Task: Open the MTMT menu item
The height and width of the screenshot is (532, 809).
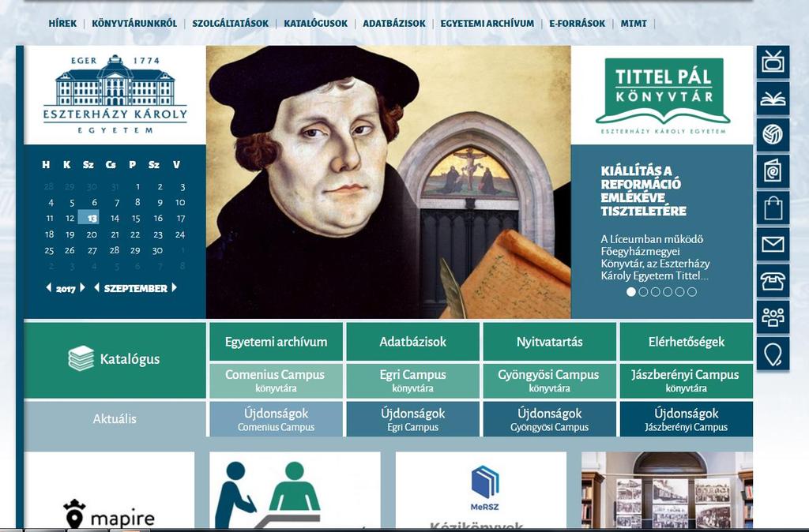Action: click(x=634, y=23)
